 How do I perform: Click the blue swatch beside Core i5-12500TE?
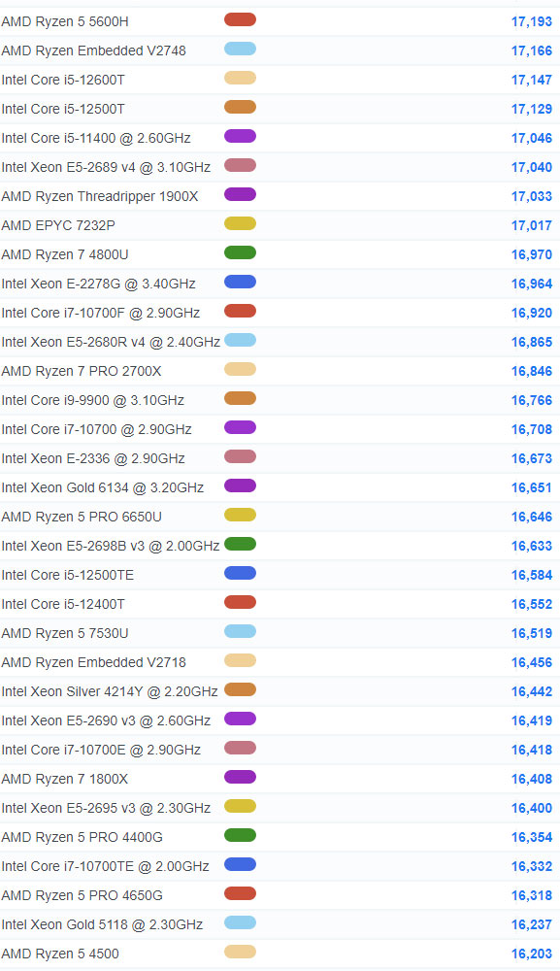[240, 573]
